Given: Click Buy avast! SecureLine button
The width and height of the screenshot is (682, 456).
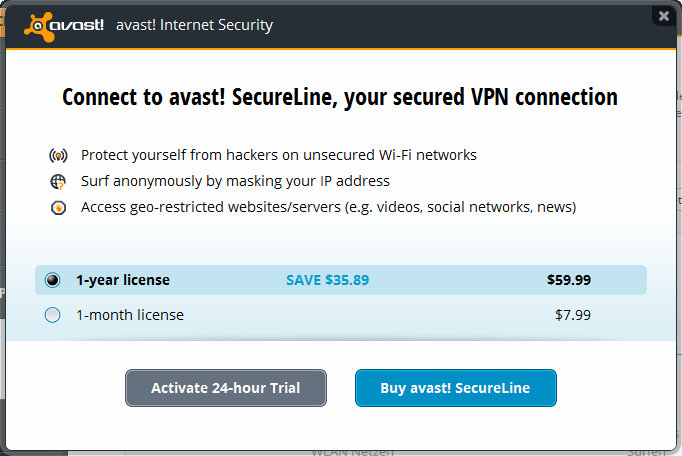Looking at the screenshot, I should pos(456,388).
